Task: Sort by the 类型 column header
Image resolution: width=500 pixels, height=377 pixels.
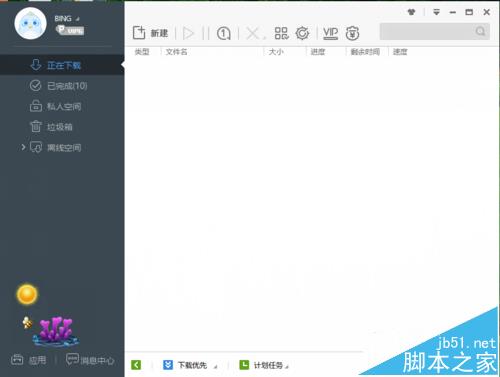Action: [142, 52]
